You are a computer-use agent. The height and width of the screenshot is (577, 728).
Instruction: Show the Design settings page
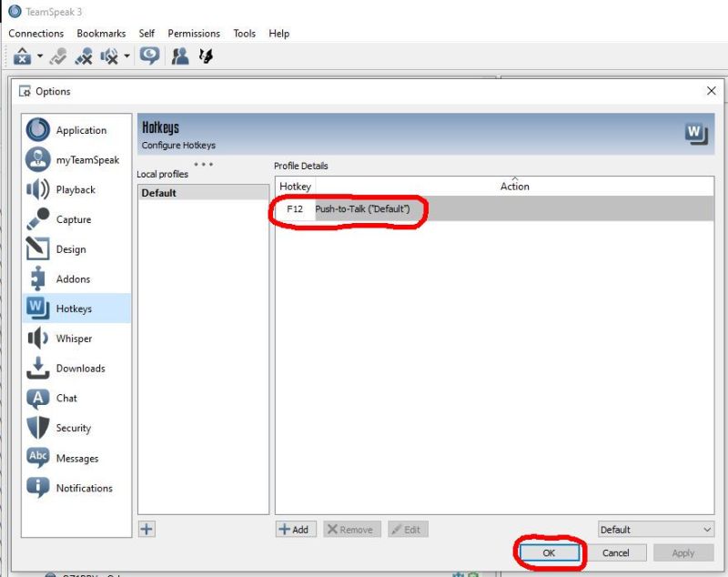point(76,248)
